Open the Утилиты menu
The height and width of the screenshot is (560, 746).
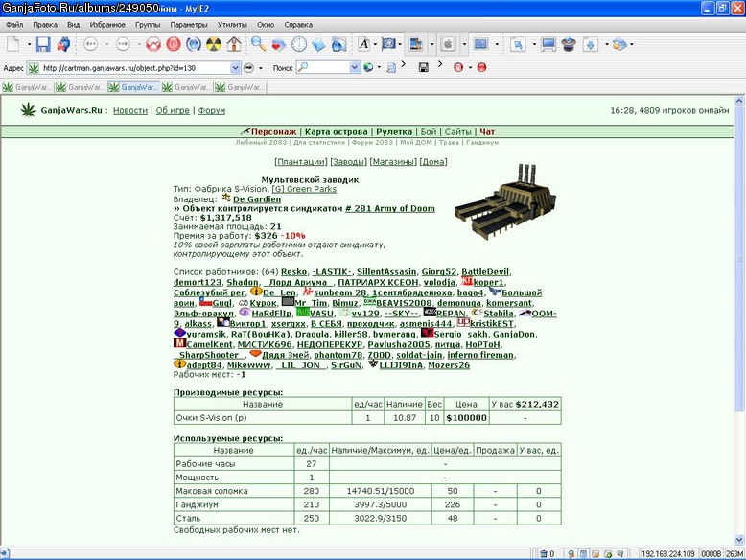tap(232, 25)
